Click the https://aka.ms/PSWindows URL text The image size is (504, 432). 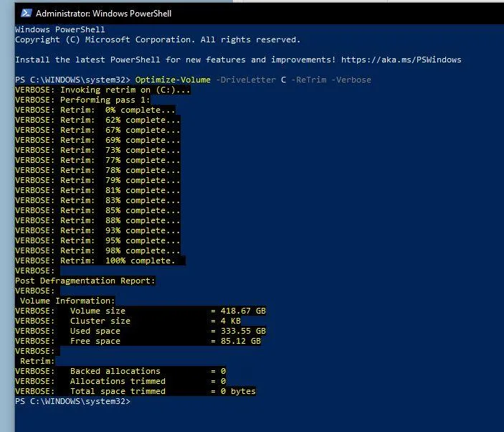[401, 60]
